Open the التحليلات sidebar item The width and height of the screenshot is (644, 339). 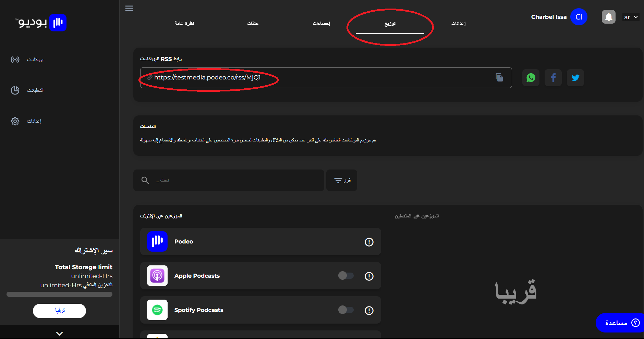35,90
